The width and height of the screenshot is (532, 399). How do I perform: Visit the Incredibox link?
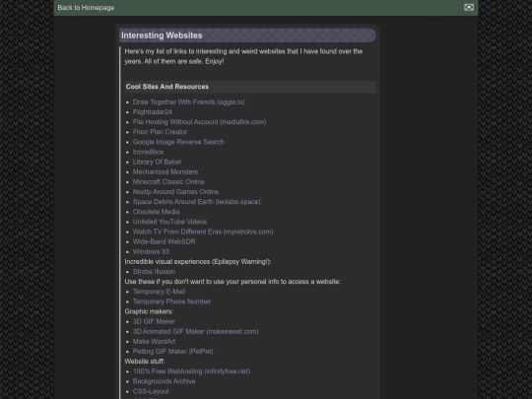click(x=148, y=152)
